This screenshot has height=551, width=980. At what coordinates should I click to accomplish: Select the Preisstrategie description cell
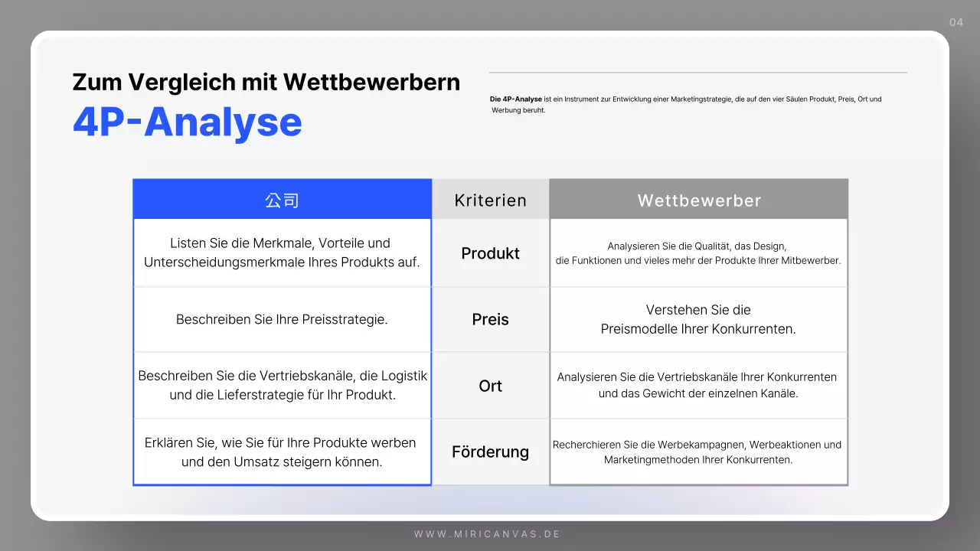click(282, 319)
